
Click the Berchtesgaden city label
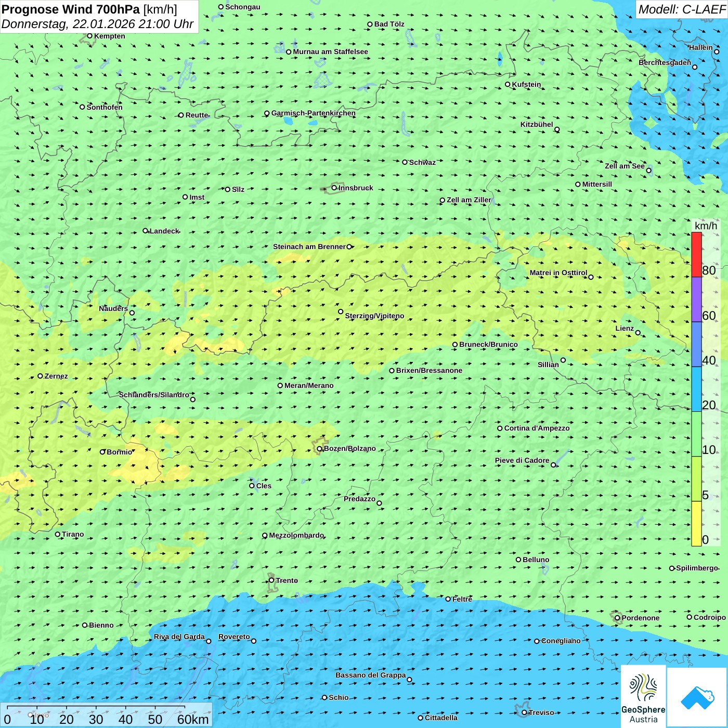coord(665,62)
